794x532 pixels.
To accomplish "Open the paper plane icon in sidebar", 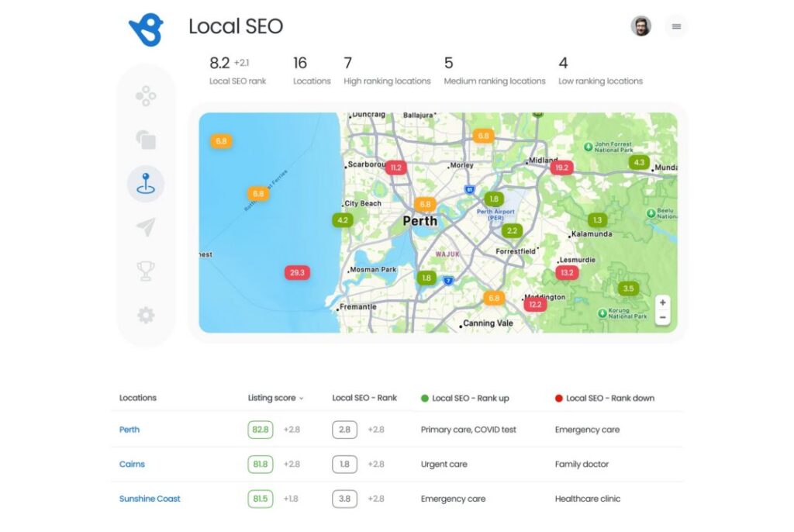I will [146, 227].
